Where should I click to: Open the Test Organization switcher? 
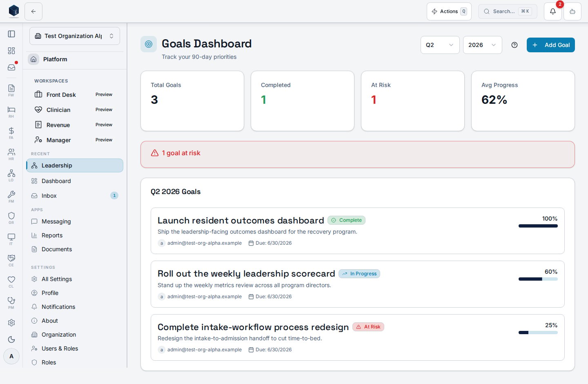pyautogui.click(x=75, y=36)
